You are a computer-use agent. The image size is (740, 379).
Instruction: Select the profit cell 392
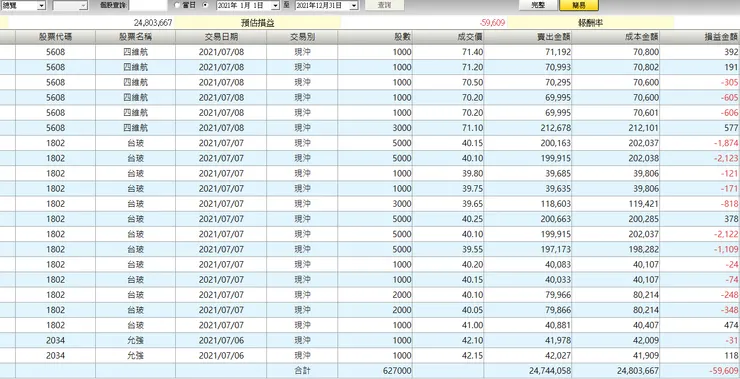tap(700, 52)
